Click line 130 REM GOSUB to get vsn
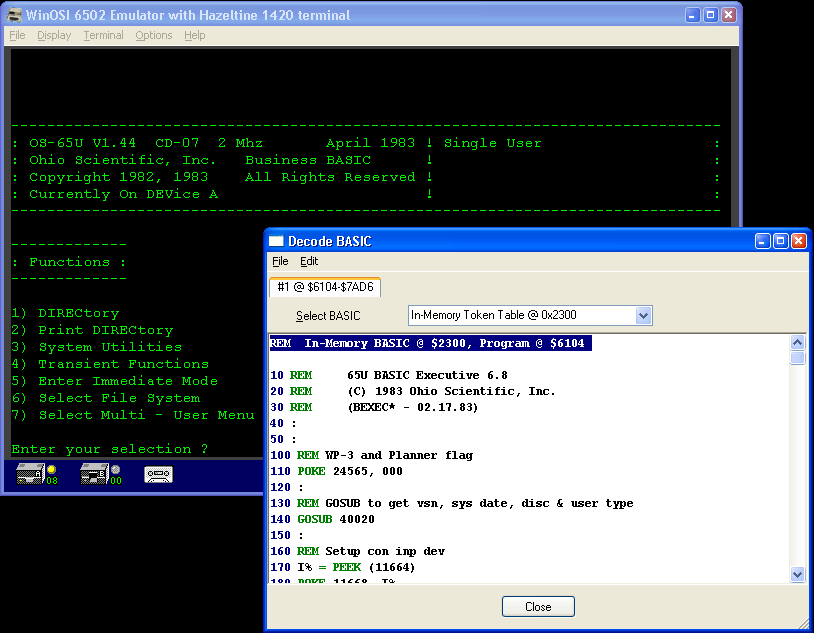 (452, 503)
